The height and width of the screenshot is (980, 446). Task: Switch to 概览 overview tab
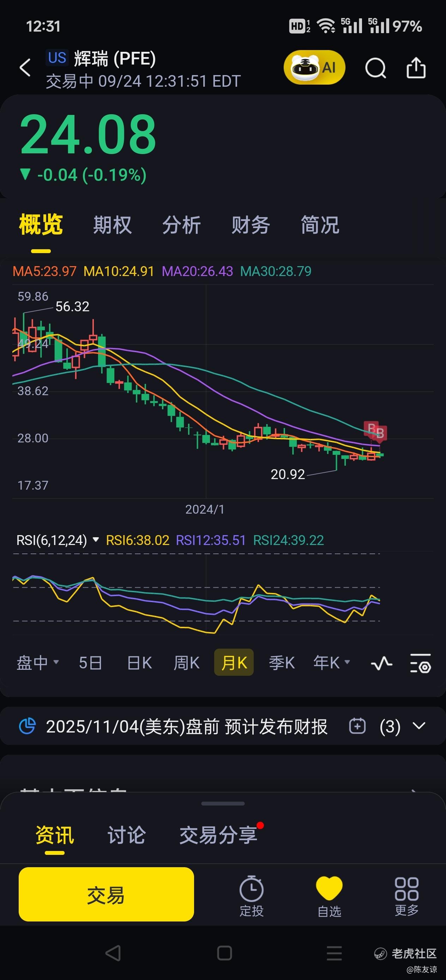click(41, 225)
